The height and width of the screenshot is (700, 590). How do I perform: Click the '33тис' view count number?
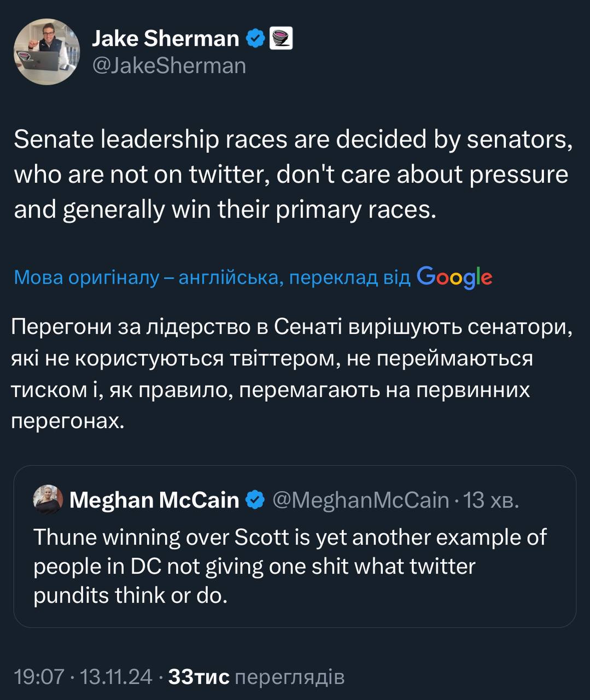coord(198,677)
